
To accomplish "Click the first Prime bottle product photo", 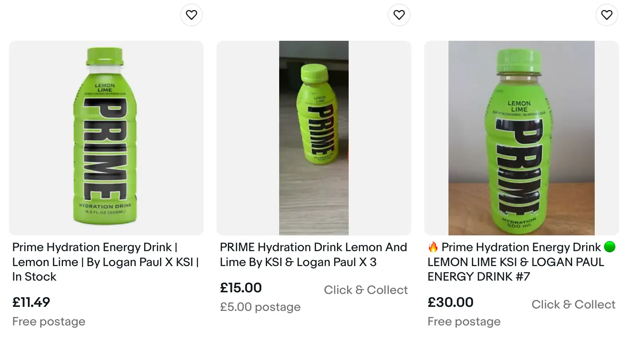I will (106, 137).
